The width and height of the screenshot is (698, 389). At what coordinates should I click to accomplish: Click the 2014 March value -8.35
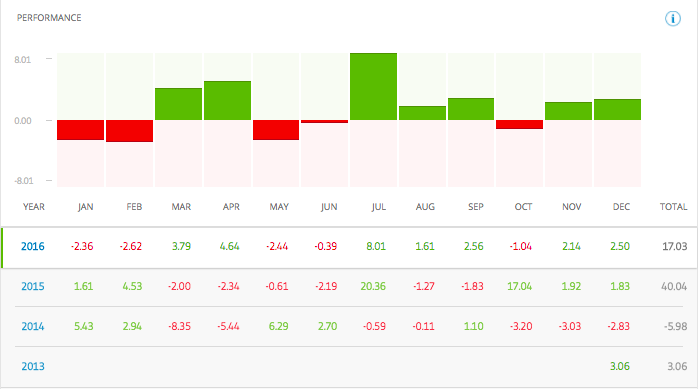(179, 326)
